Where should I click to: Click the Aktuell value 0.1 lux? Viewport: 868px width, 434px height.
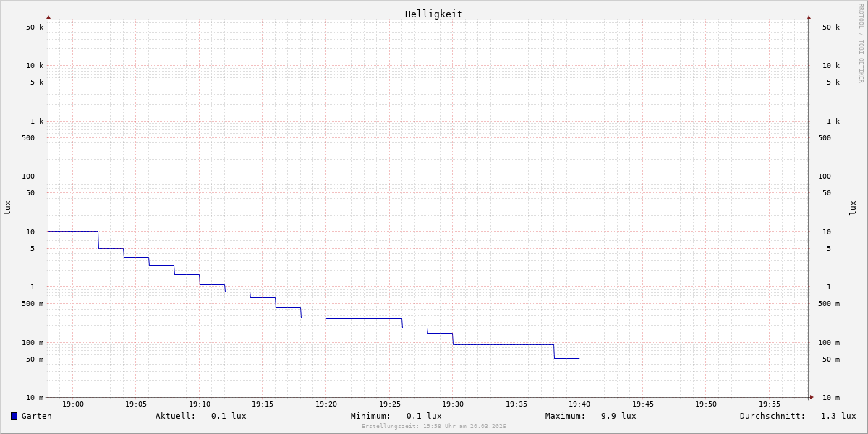coord(229,416)
